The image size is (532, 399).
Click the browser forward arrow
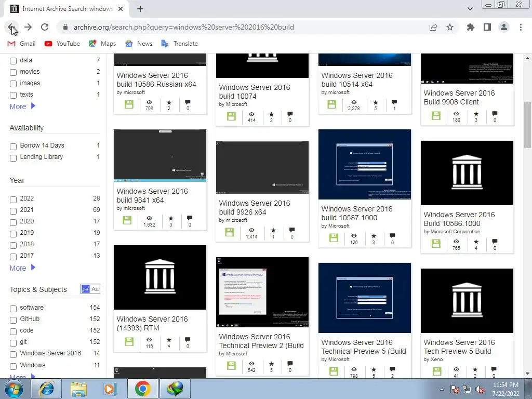point(28,27)
